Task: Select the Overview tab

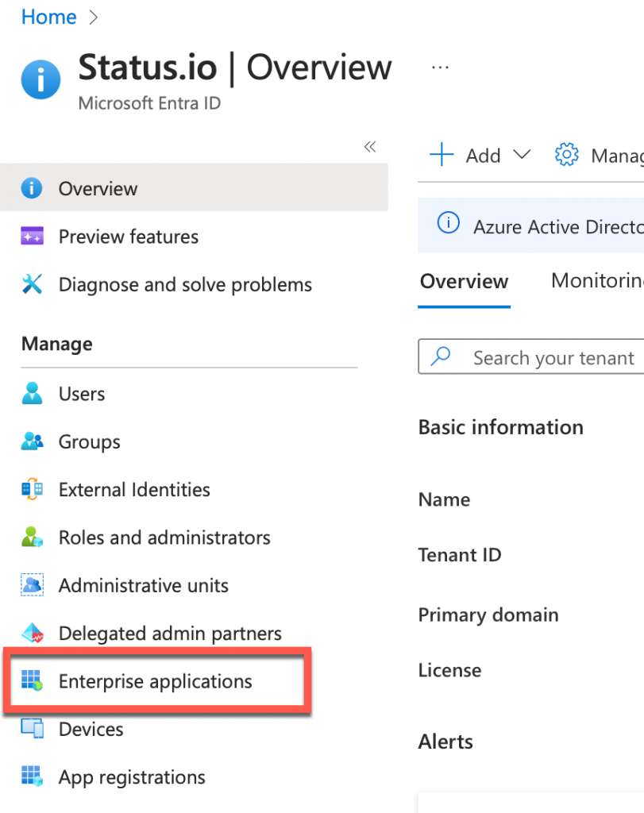Action: (464, 280)
